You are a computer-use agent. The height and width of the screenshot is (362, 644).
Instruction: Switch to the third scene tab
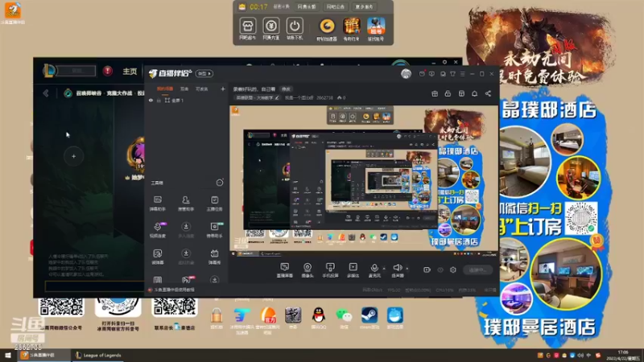coord(202,88)
